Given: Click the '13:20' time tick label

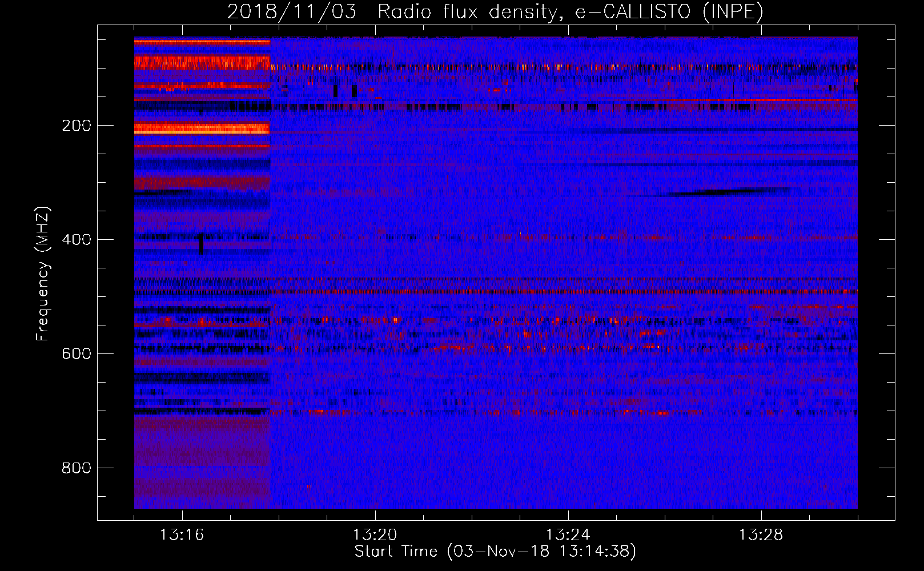Looking at the screenshot, I should point(375,535).
